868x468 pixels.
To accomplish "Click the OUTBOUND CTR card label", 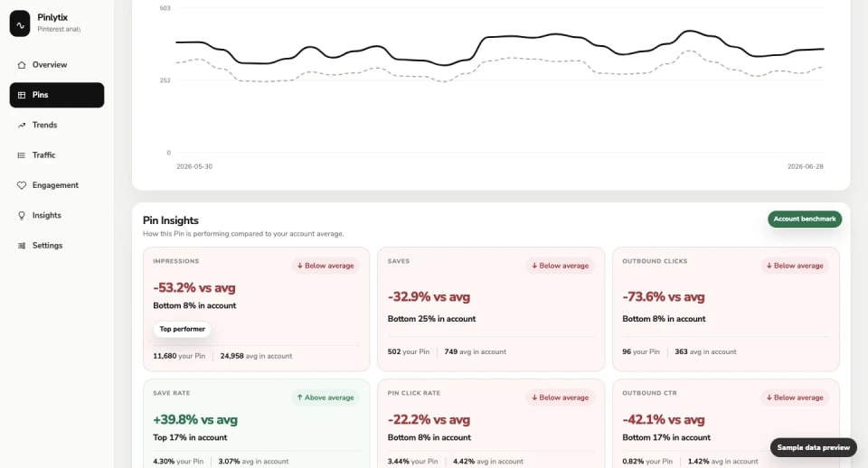I will coord(649,393).
